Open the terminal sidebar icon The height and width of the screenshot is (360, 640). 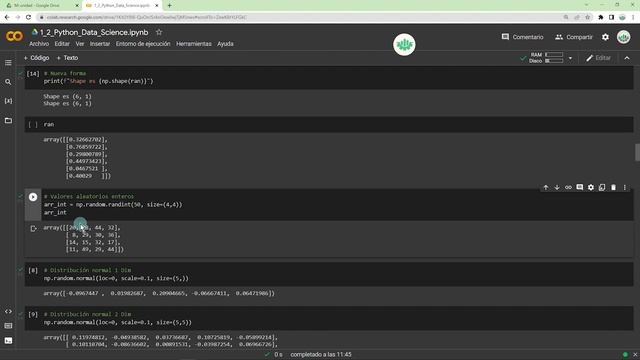point(8,340)
